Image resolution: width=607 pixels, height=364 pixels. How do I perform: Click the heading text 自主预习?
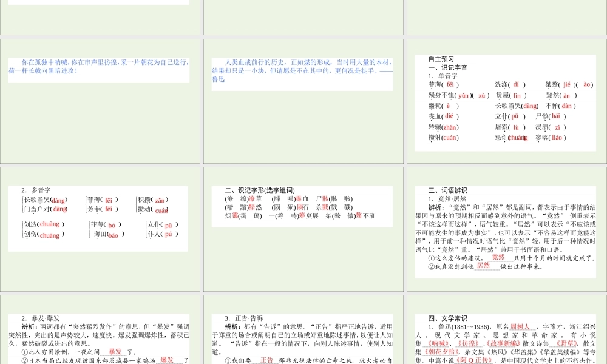(x=441, y=59)
